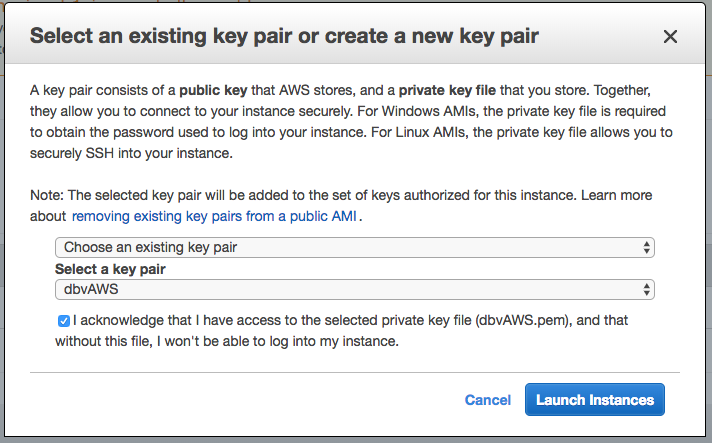The image size is (712, 443).
Task: Click the 'Select a key pair' label
Action: point(110,269)
